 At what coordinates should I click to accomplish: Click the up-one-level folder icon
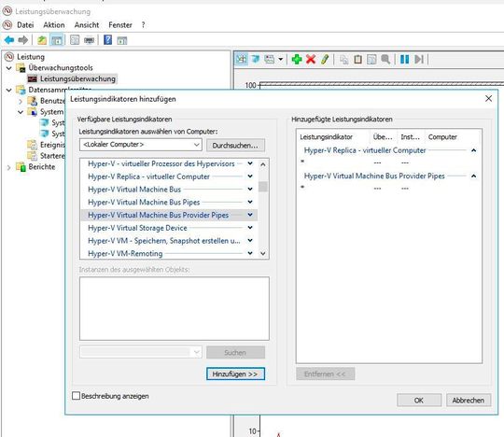tap(42, 40)
